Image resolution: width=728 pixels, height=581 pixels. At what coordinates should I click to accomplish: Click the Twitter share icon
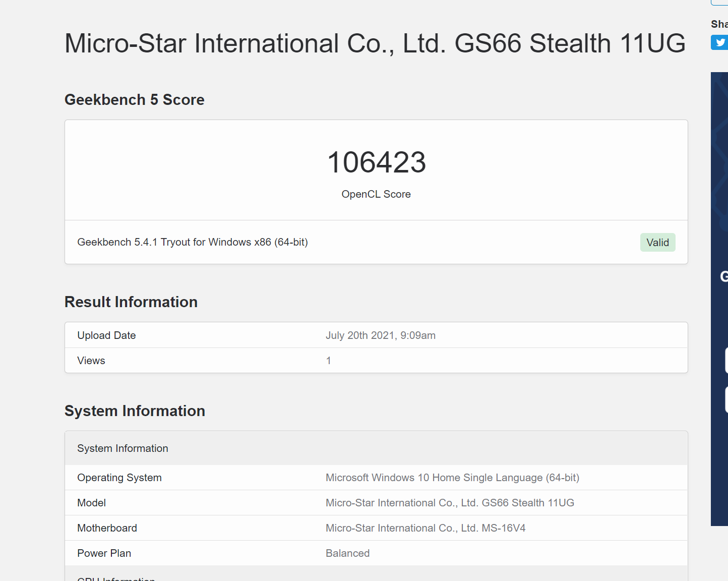tap(720, 42)
